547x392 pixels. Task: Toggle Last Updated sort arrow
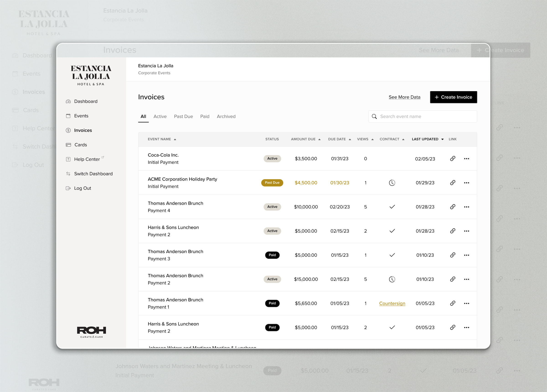pos(442,139)
